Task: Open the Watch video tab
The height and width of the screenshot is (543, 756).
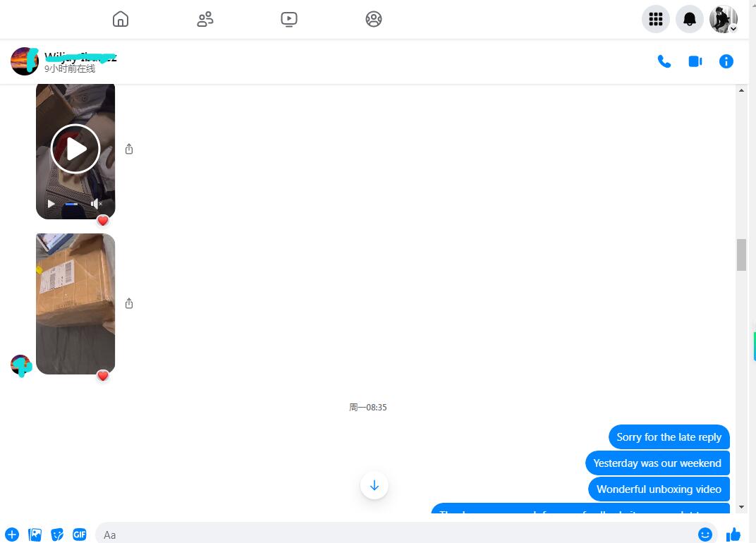Action: pos(289,19)
